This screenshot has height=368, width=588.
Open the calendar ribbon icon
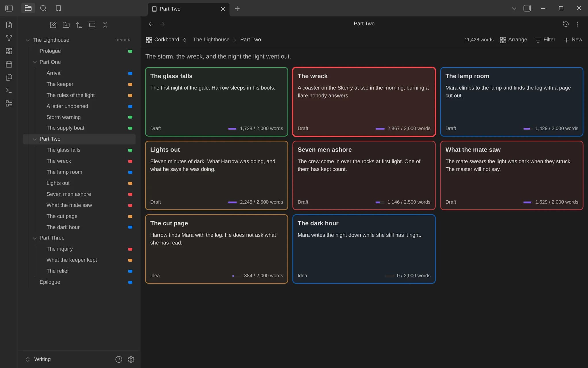tap(9, 64)
